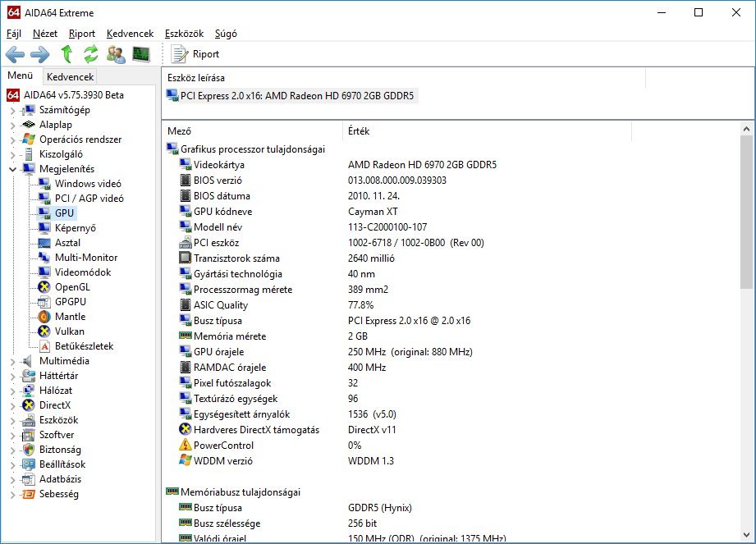Click the Forward arrow toolbar icon
This screenshot has height=544, width=756.
pyautogui.click(x=40, y=54)
